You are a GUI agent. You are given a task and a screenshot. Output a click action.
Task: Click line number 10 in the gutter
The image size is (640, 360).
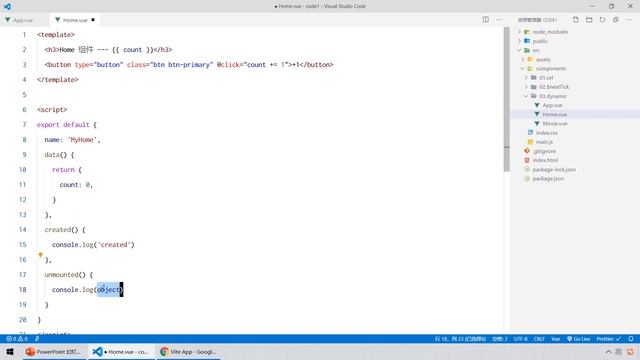(x=22, y=169)
